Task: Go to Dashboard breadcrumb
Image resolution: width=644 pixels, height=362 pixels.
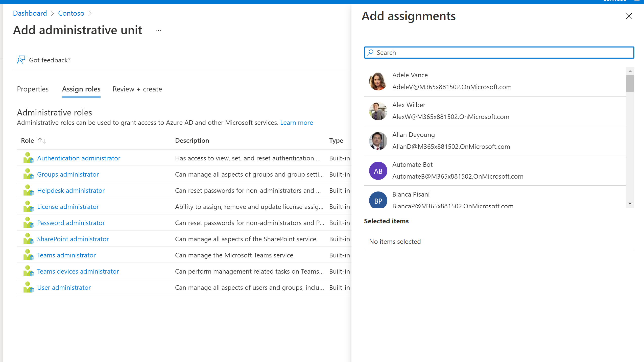Action: coord(30,13)
